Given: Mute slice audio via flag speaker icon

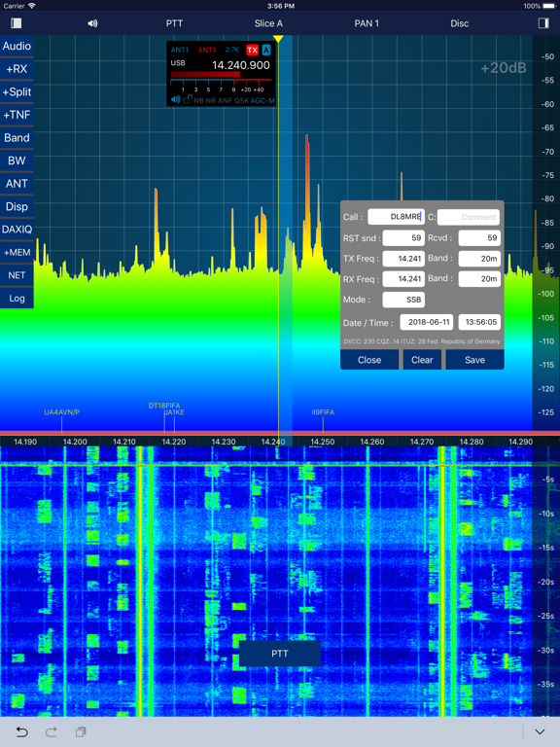Looking at the screenshot, I should point(175,100).
